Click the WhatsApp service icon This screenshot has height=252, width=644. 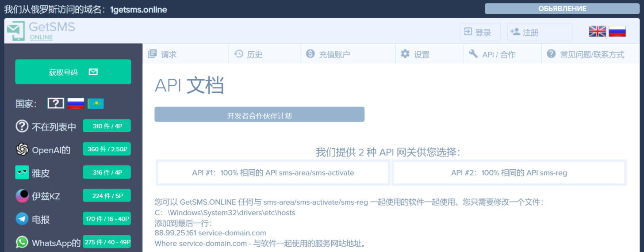pyautogui.click(x=22, y=242)
